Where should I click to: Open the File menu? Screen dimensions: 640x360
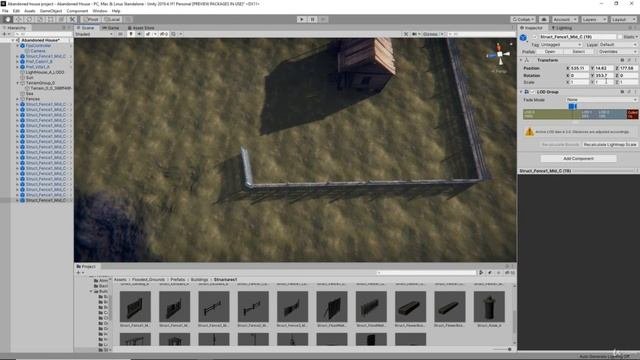[5, 11]
